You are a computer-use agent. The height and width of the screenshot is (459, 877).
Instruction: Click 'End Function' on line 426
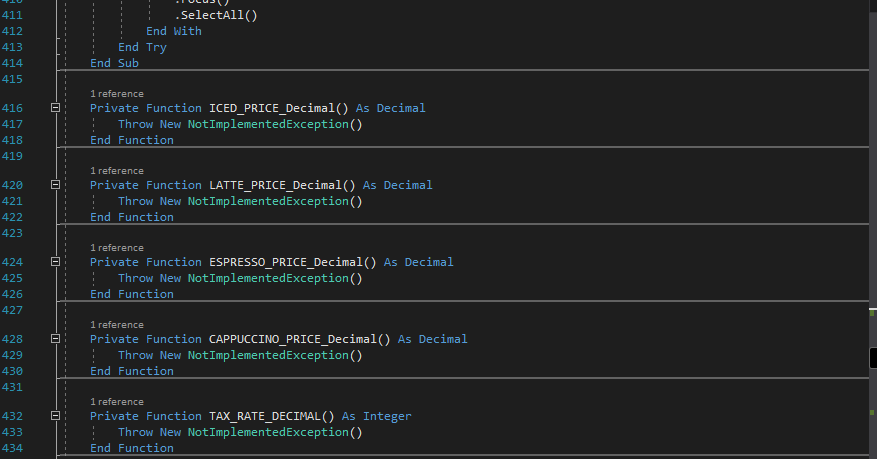pos(131,295)
